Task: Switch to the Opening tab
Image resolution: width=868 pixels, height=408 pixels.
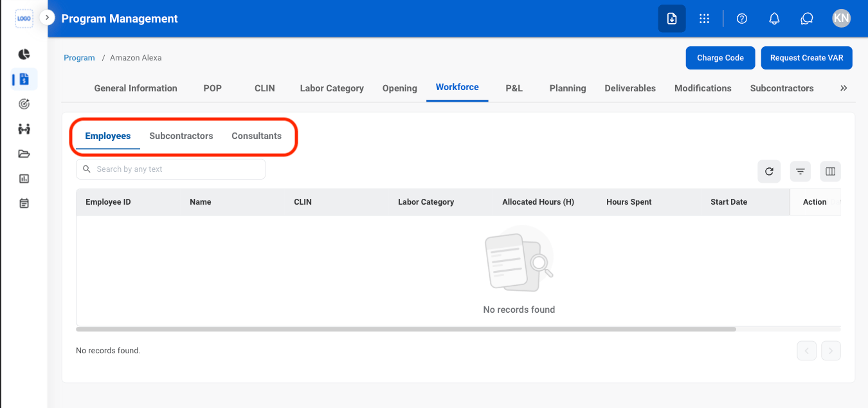Action: click(x=400, y=88)
